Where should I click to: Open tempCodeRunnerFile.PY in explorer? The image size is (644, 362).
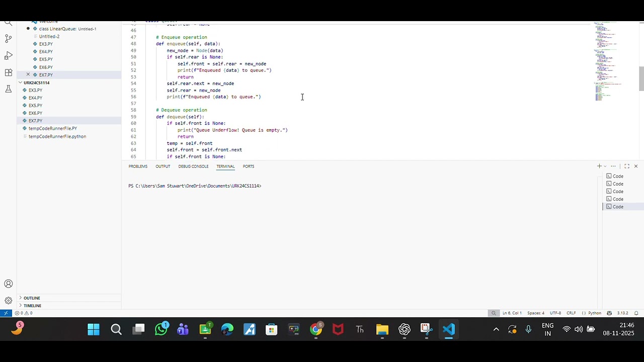click(x=52, y=129)
